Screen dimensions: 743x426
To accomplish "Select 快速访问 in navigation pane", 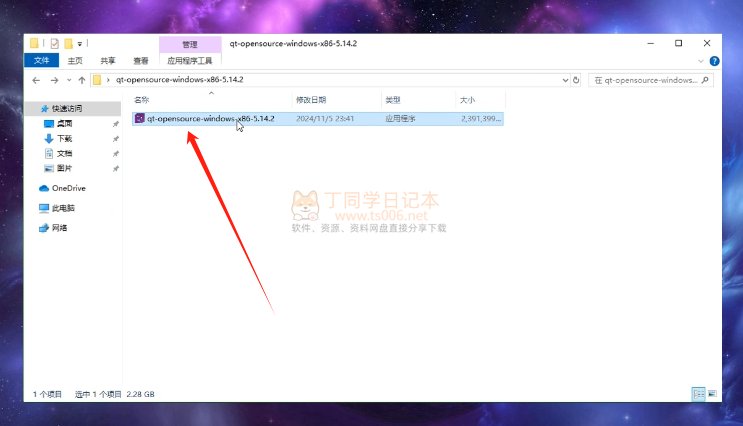I will [x=67, y=109].
